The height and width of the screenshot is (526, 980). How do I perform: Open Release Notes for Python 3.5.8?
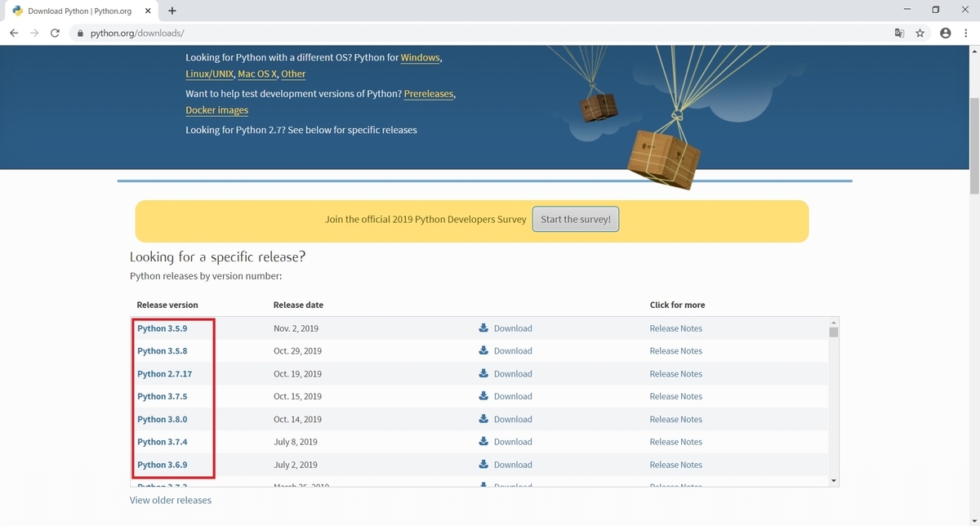[x=675, y=351]
